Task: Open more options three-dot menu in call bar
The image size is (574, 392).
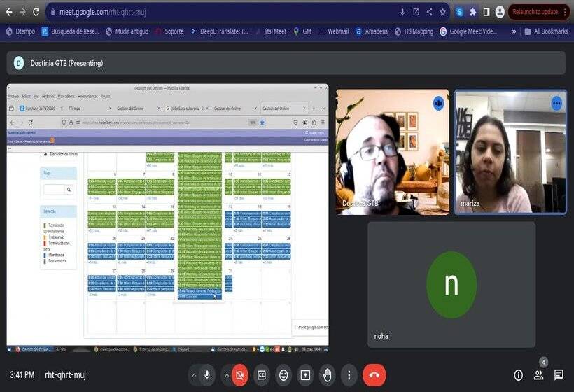Action: point(349,375)
